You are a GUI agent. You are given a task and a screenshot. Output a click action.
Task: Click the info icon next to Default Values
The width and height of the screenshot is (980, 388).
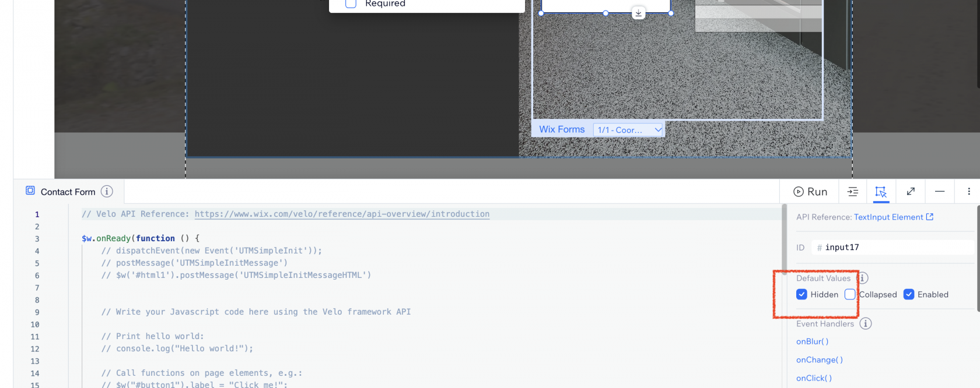[862, 278]
